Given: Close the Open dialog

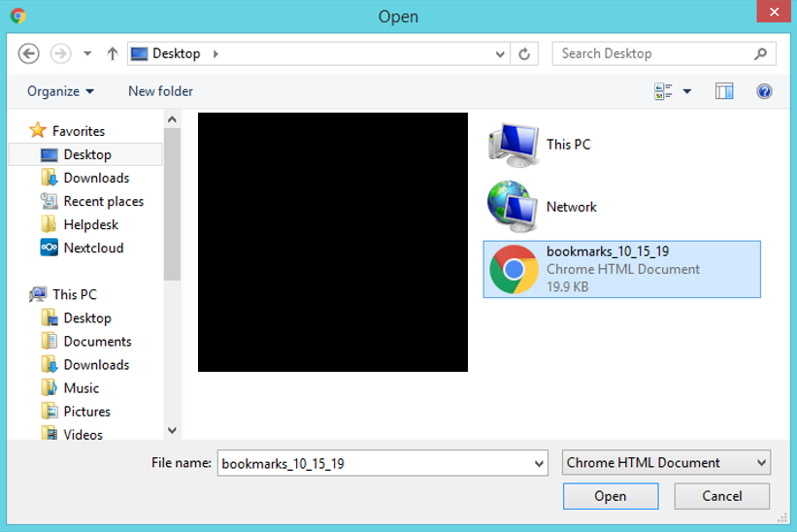Looking at the screenshot, I should click(x=774, y=12).
